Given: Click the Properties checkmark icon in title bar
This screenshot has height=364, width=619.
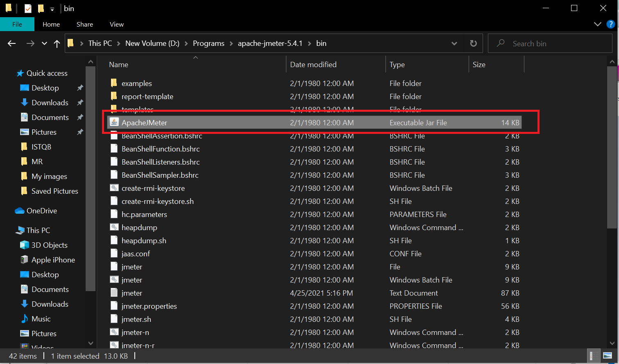Looking at the screenshot, I should (28, 8).
